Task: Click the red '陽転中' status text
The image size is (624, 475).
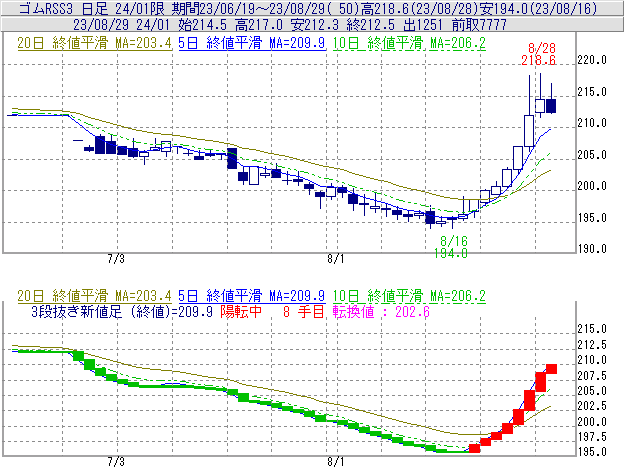Action: click(x=241, y=311)
